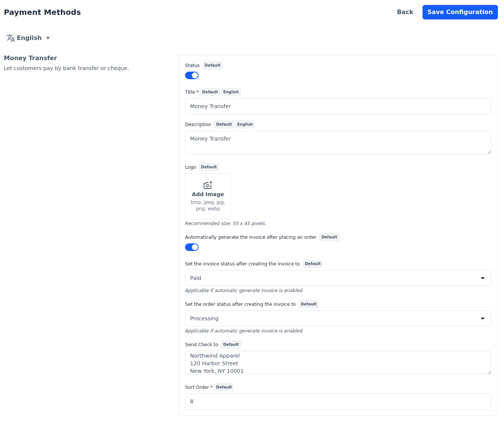The height and width of the screenshot is (422, 504).
Task: Click the Sort Order input field
Action: coord(338,401)
